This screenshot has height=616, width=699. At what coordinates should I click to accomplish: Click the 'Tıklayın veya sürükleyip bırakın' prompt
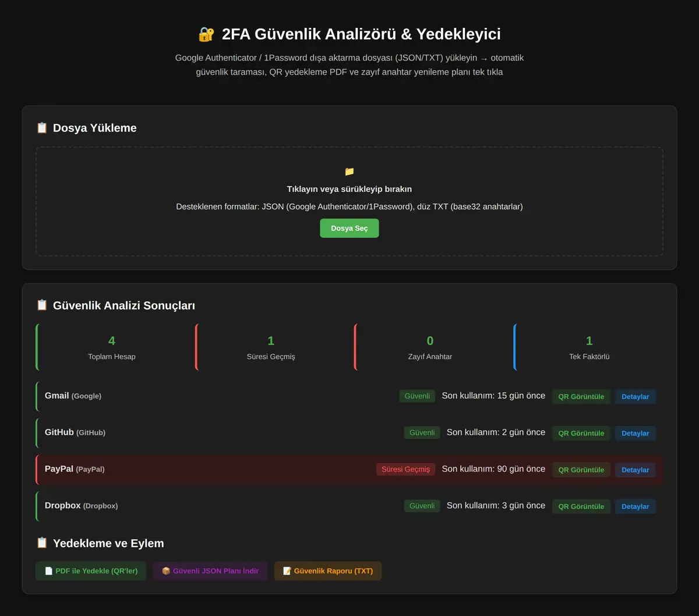[349, 189]
